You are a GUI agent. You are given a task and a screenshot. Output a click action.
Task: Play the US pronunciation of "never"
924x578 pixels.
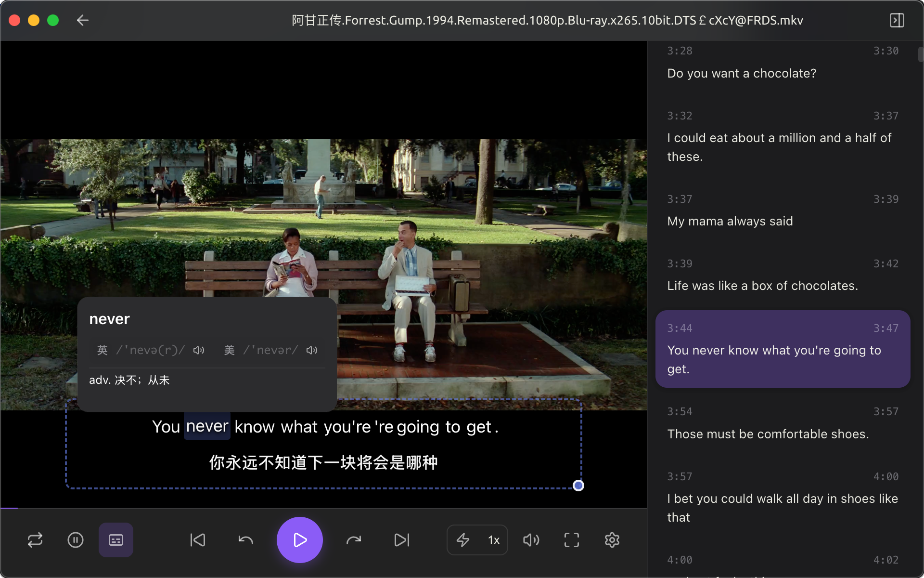[x=311, y=350]
